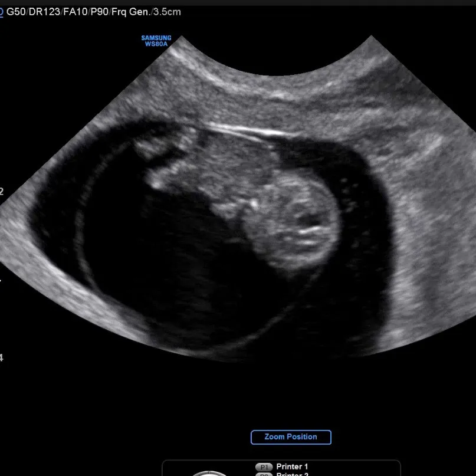The image size is (476, 476).
Task: Click the imaging parameters text starting G50/DR123
Action: pyautogui.click(x=94, y=12)
